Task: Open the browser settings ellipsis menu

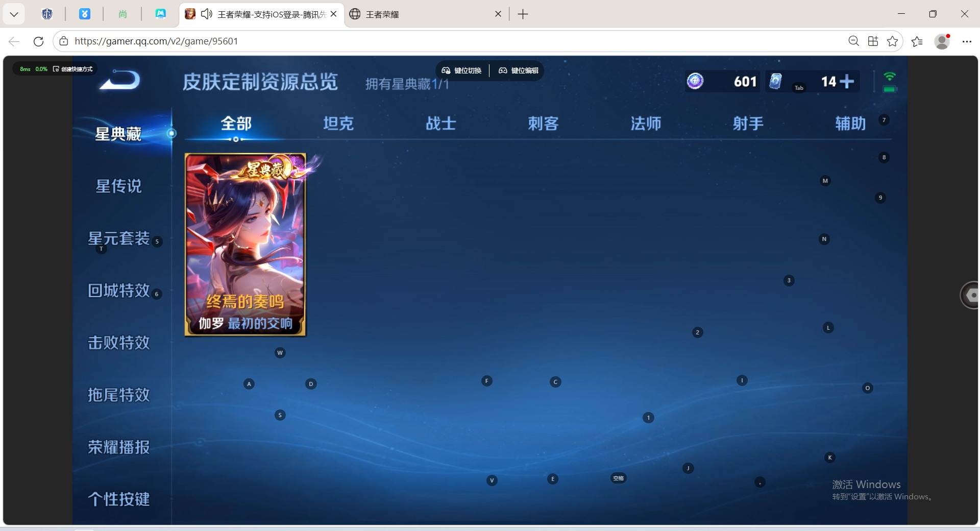Action: (x=967, y=41)
